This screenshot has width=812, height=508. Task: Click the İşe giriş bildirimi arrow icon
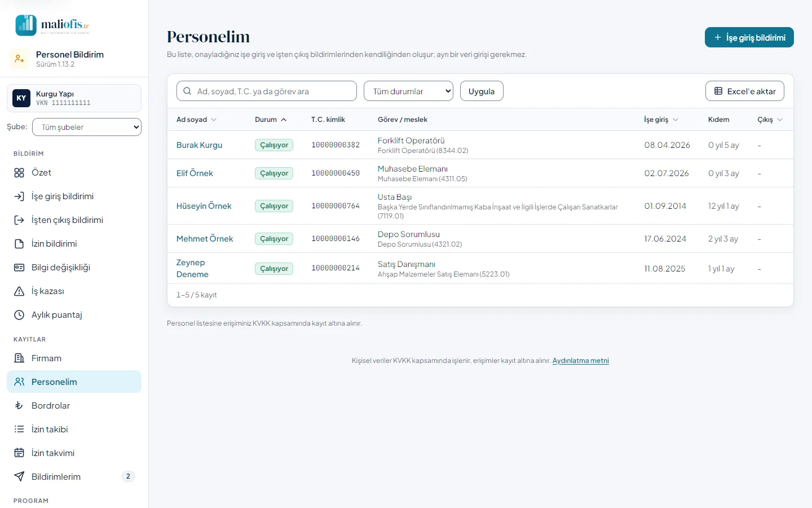19,196
